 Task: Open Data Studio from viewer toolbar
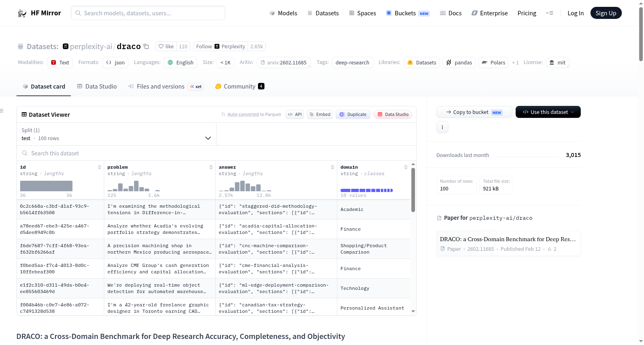point(393,114)
